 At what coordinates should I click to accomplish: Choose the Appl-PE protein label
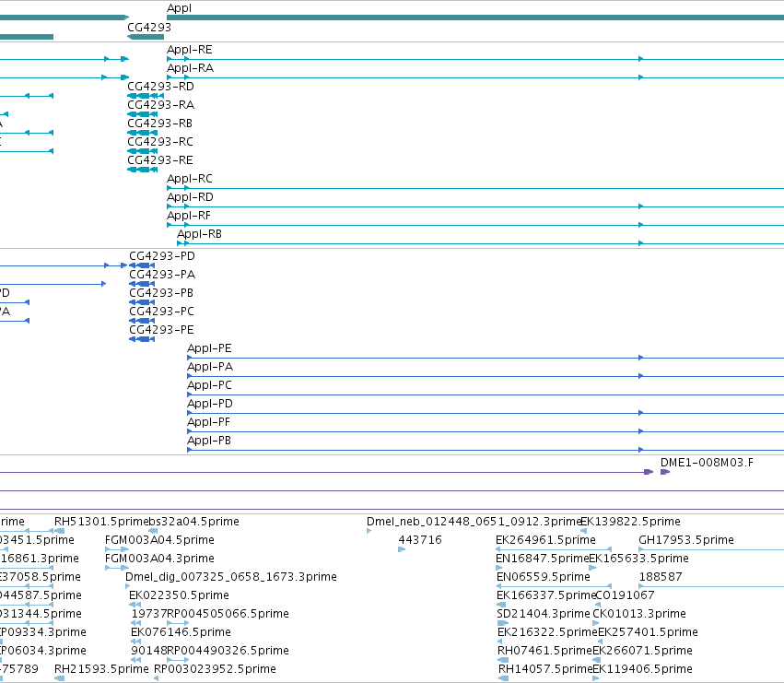(209, 348)
